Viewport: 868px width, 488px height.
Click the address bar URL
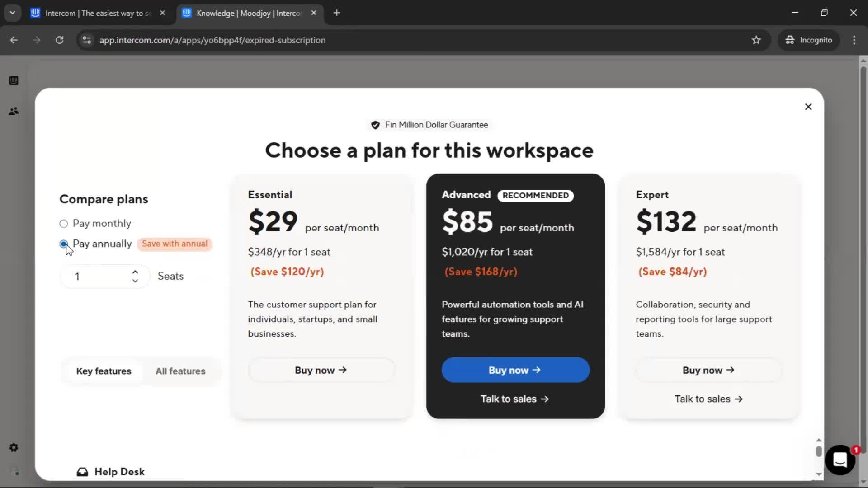pyautogui.click(x=212, y=40)
